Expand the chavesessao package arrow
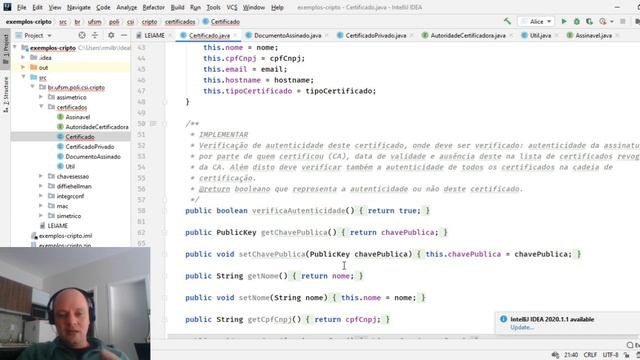 41,176
